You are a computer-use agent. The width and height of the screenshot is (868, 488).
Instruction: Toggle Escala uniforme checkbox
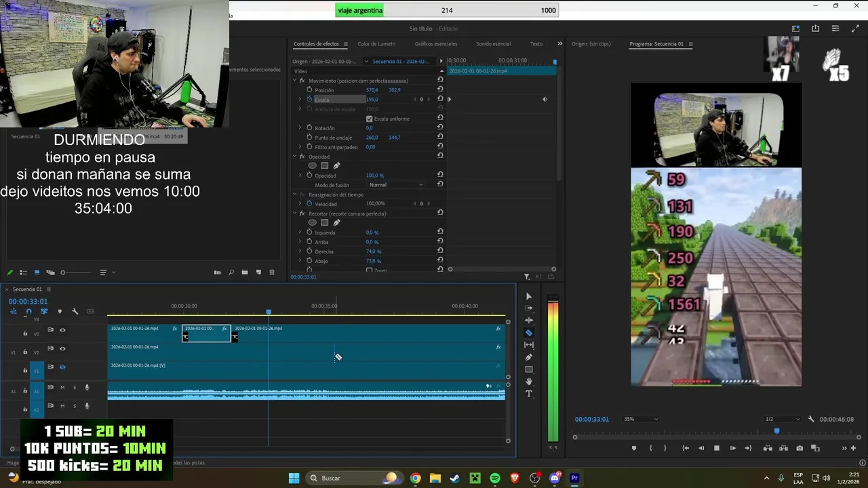click(x=369, y=119)
